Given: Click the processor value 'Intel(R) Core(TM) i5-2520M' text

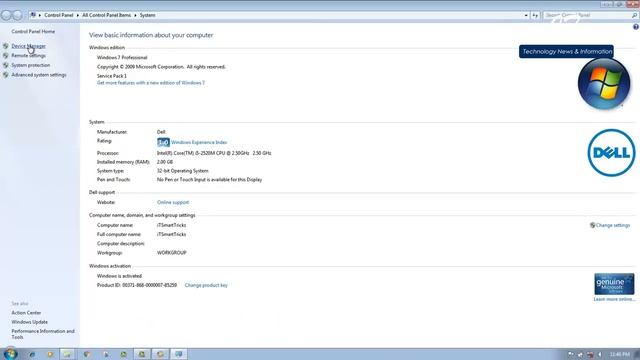Looking at the screenshot, I should (x=214, y=153).
